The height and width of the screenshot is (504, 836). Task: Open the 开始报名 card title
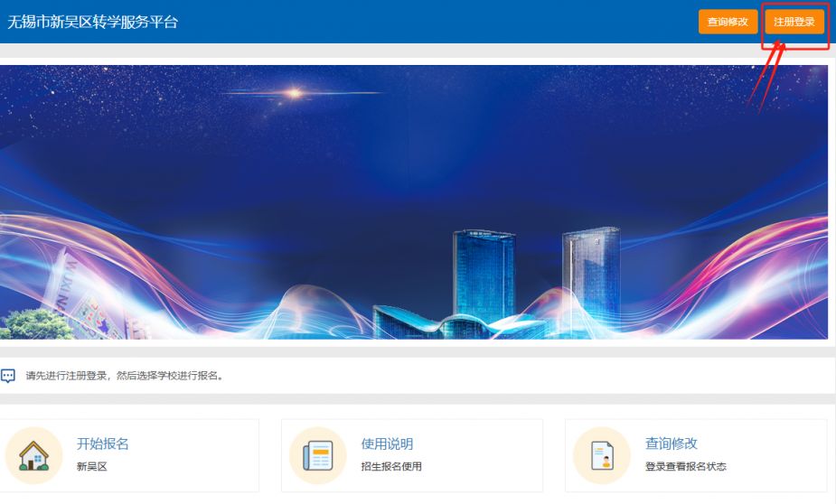click(102, 443)
